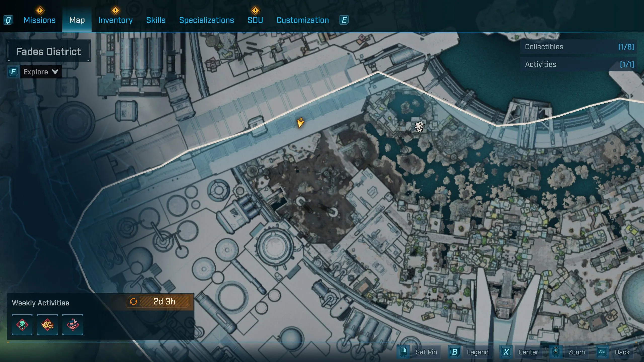Click the green skull weekly activity icon

point(22,325)
